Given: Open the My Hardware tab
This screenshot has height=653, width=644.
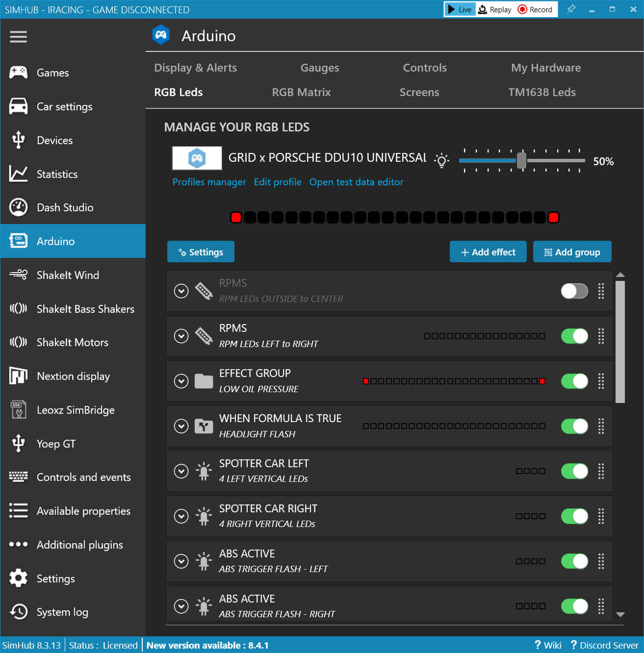Looking at the screenshot, I should (545, 68).
